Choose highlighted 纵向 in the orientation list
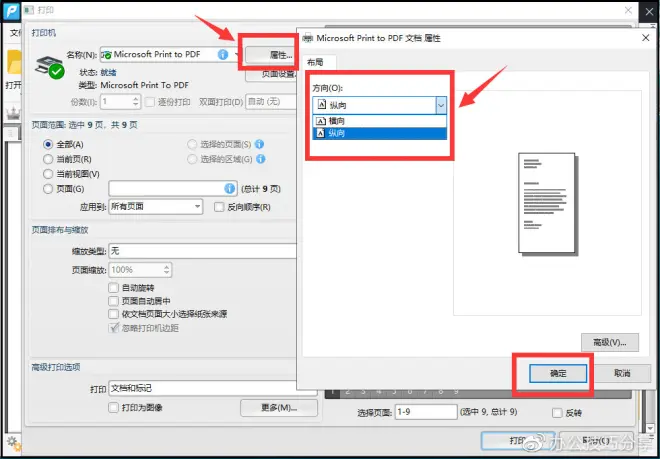This screenshot has width=660, height=459. [x=379, y=133]
